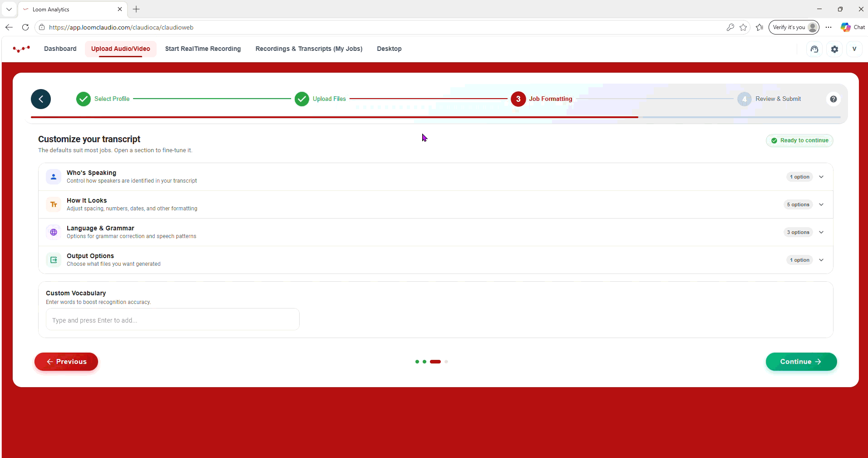This screenshot has width=868, height=458.
Task: Open the browser three-dots menu
Action: [x=829, y=27]
